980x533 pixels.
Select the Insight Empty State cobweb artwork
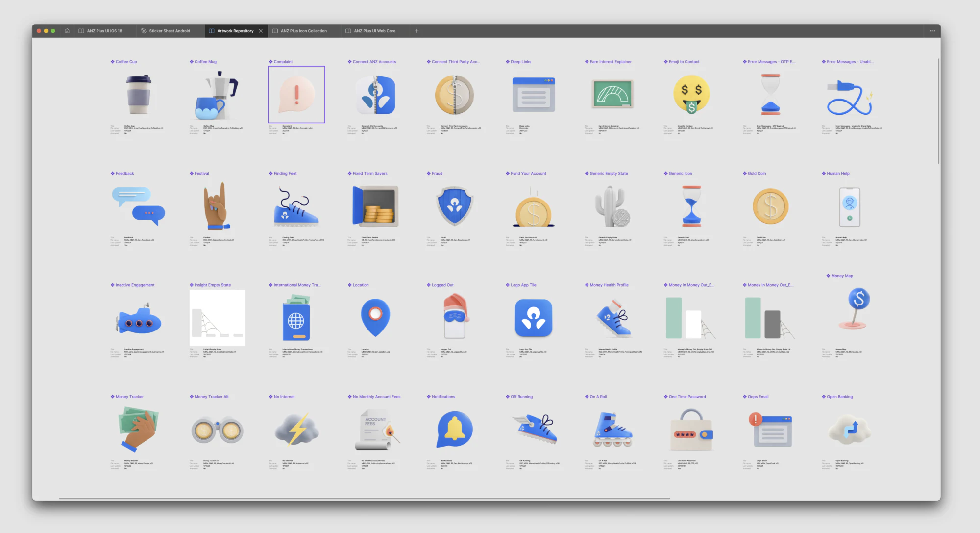click(217, 318)
